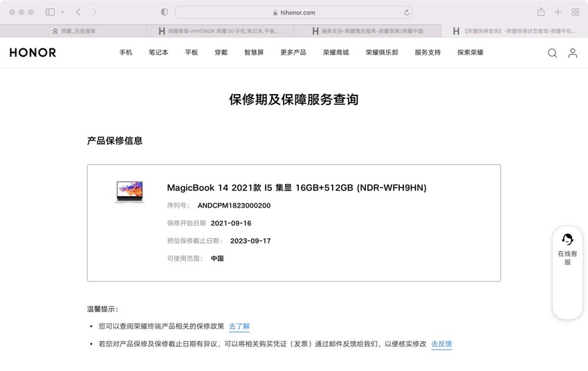Switch to the 服务支持 tab

pyautogui.click(x=367, y=31)
